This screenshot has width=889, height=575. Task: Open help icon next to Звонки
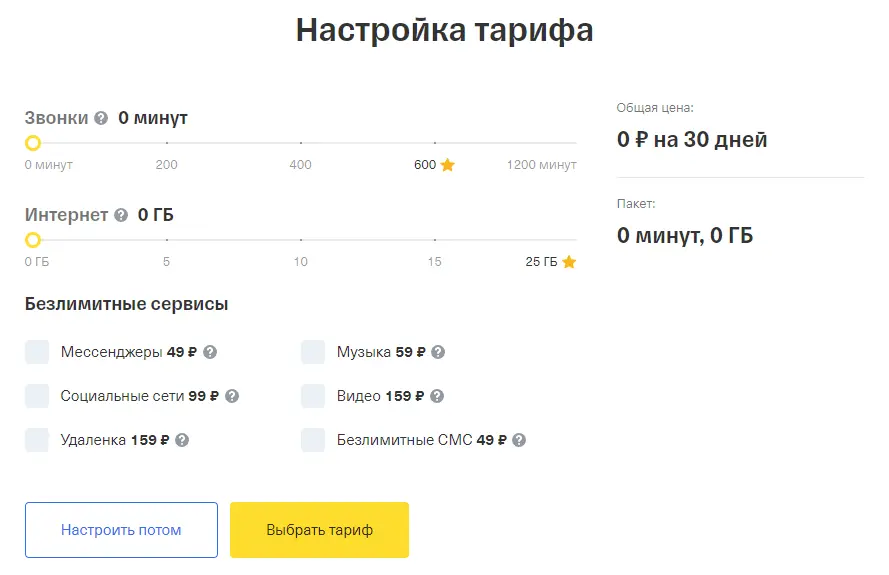(101, 118)
